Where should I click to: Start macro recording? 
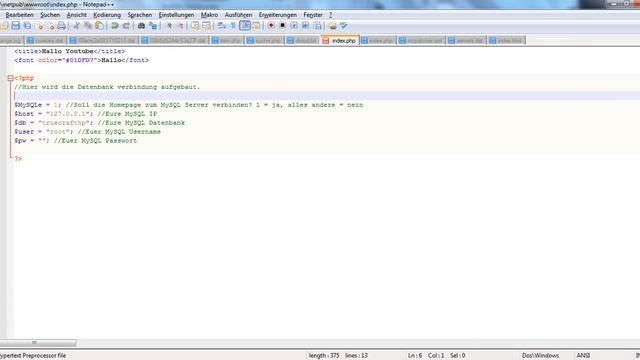click(271, 26)
